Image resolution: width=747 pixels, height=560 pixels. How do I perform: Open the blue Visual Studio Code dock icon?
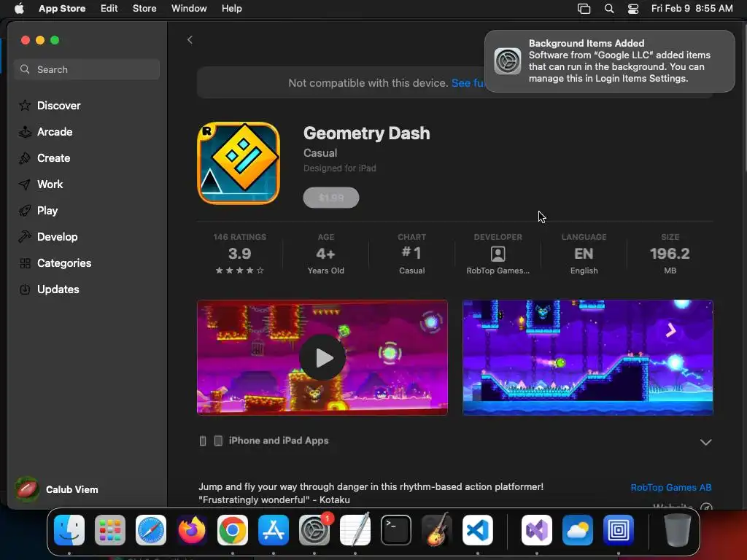pyautogui.click(x=478, y=530)
